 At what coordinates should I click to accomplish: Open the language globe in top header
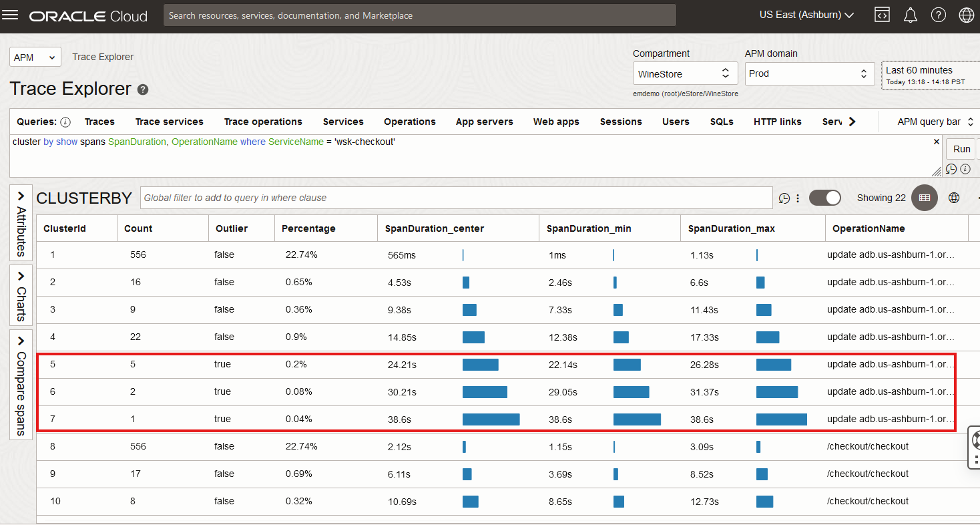click(x=966, y=15)
